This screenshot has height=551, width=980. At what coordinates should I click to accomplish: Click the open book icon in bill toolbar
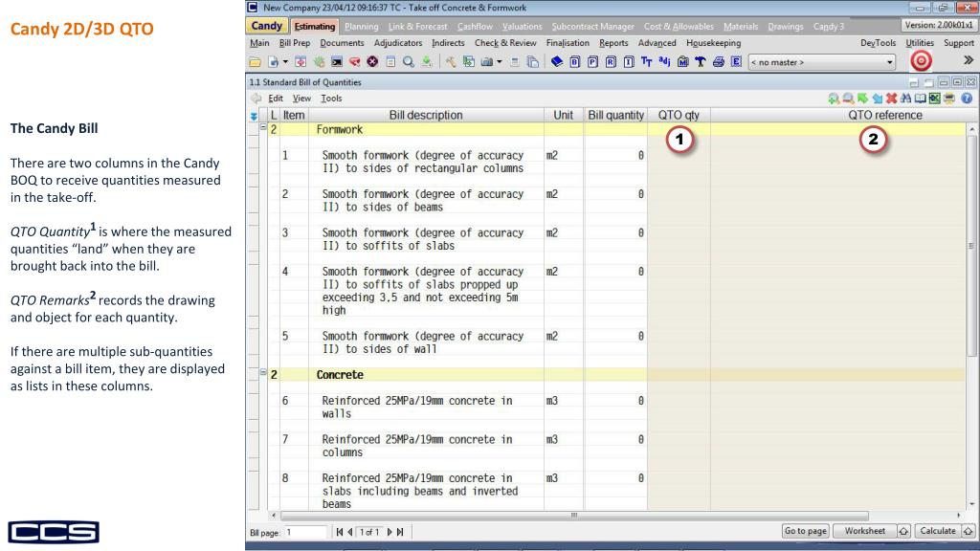pos(920,99)
